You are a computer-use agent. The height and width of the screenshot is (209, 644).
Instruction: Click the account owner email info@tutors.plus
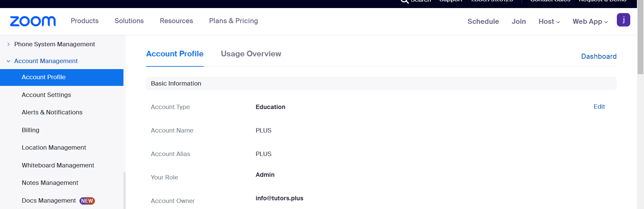tap(279, 198)
